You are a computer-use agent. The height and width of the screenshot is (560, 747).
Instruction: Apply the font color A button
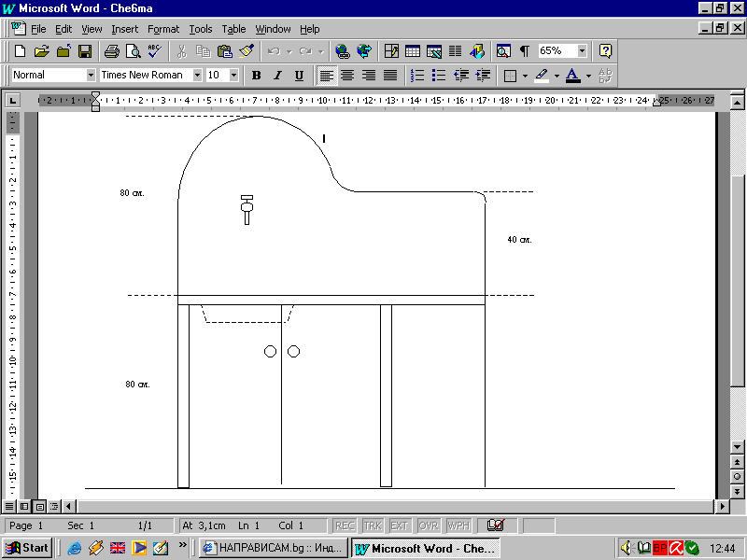(x=573, y=76)
